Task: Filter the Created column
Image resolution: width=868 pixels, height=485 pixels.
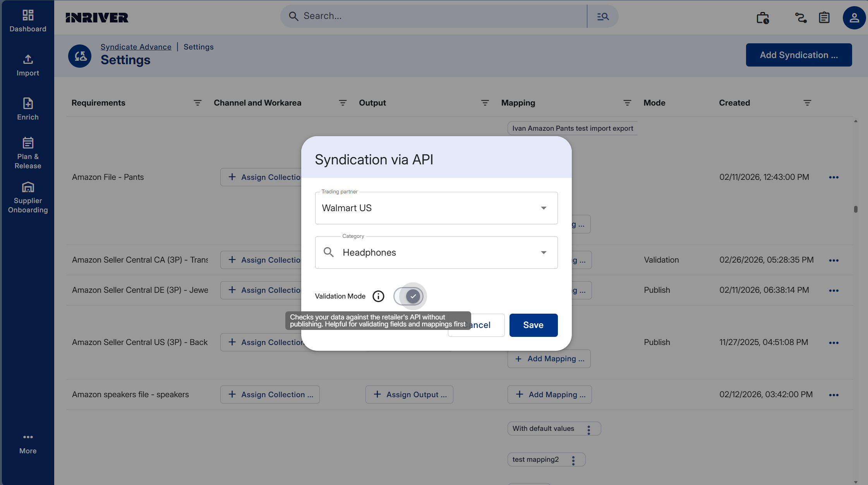Action: (x=807, y=103)
